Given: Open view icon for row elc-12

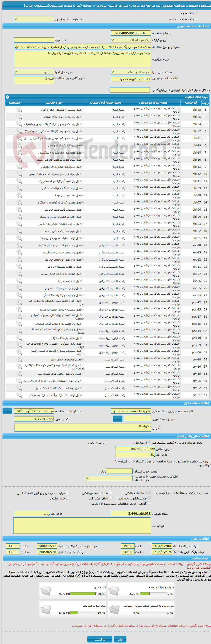Looking at the screenshot, I should point(19,260).
